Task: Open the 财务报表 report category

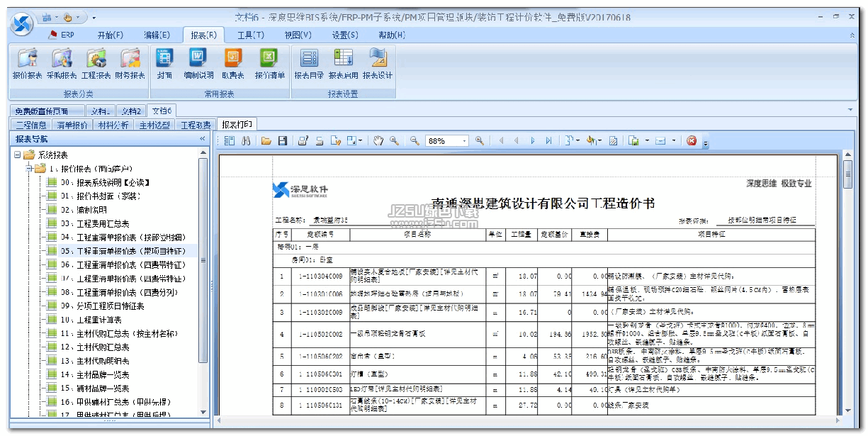Action: coord(130,64)
